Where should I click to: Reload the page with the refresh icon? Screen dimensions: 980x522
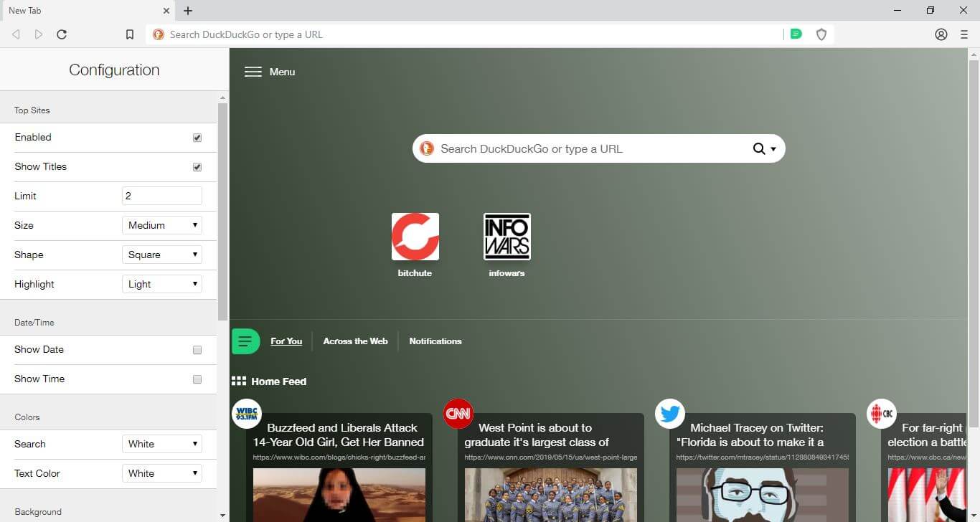(62, 34)
